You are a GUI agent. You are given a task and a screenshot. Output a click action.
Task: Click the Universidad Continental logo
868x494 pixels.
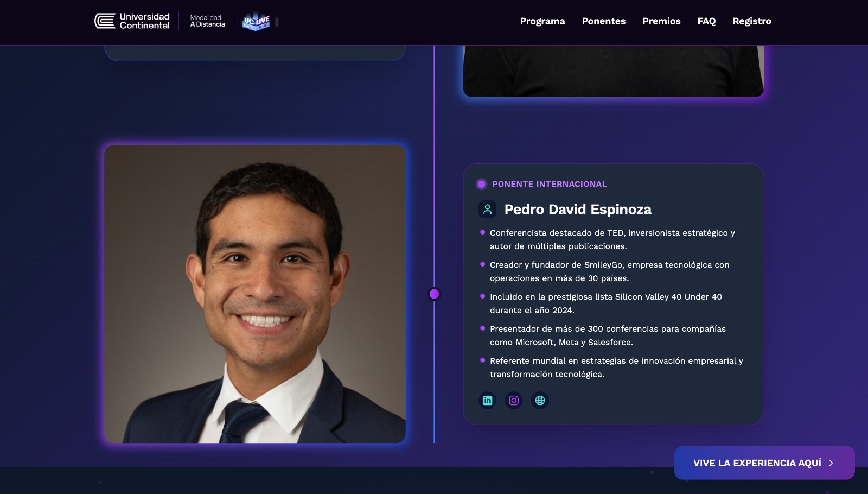(x=132, y=21)
